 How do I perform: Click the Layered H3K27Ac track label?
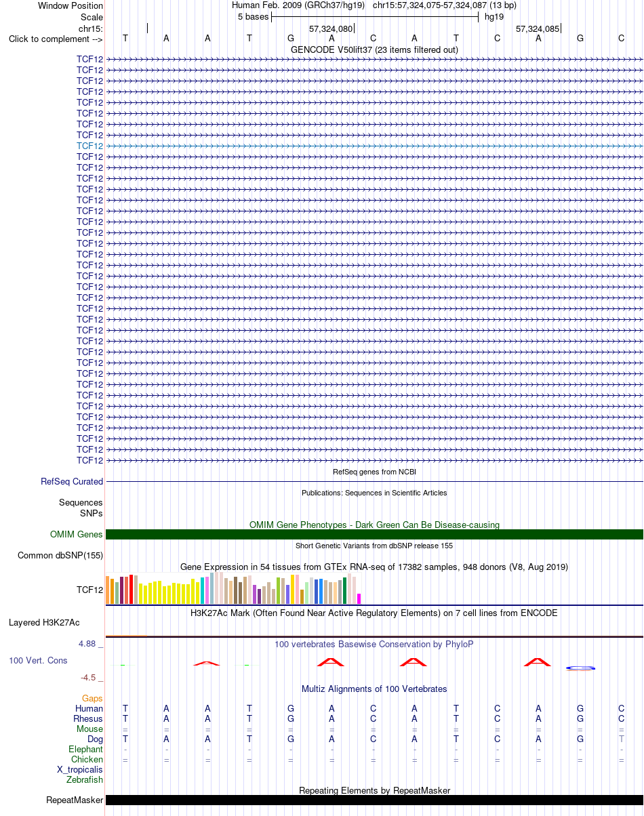[x=44, y=622]
